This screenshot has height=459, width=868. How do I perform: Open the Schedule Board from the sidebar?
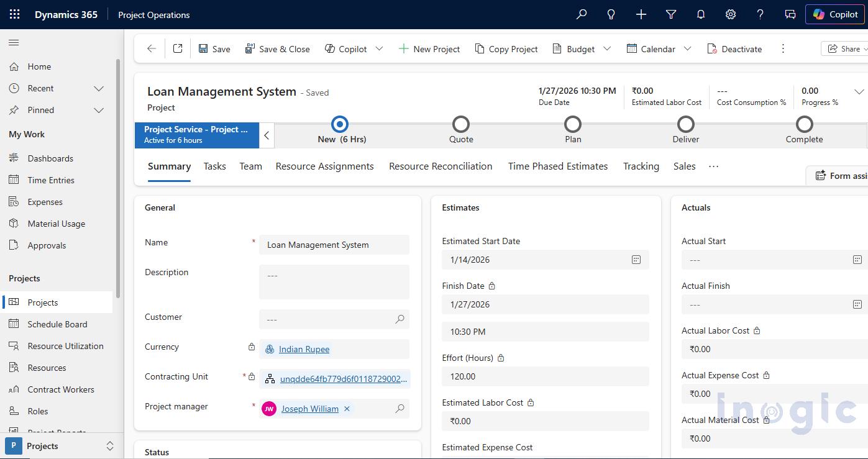point(57,324)
